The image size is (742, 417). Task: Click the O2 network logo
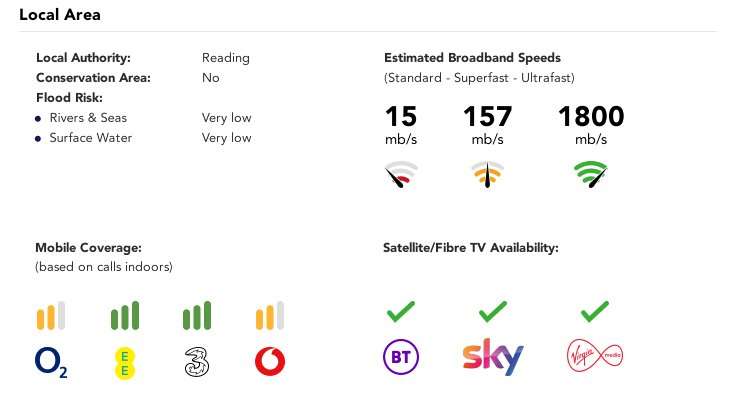click(51, 362)
